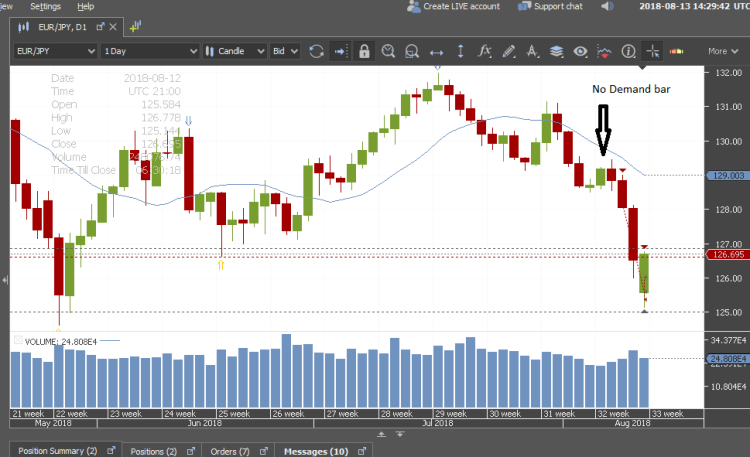Open the 1 Day period dropdown

(x=150, y=51)
